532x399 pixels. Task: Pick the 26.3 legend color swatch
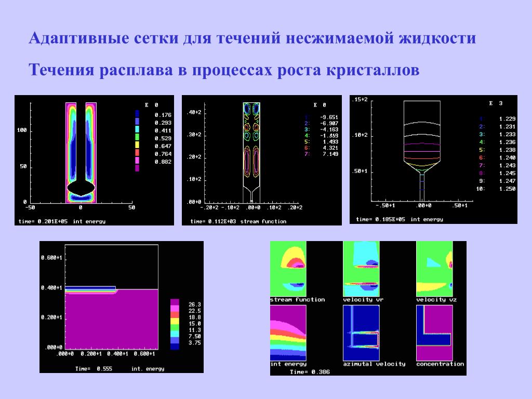click(x=175, y=303)
